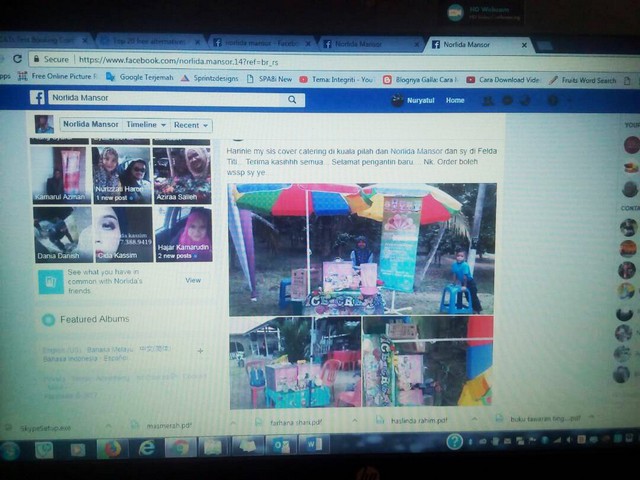Reload the page with refresh icon
Viewport: 640px width, 480px height.
tap(18, 59)
